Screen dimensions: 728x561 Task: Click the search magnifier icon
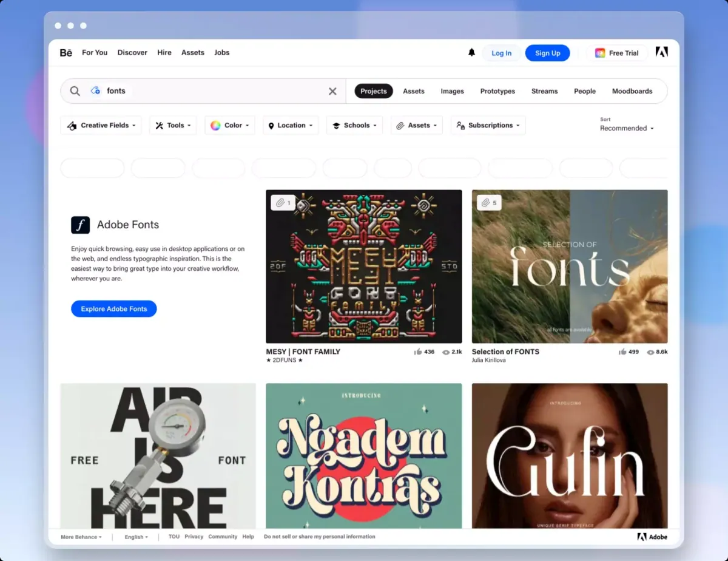(75, 91)
